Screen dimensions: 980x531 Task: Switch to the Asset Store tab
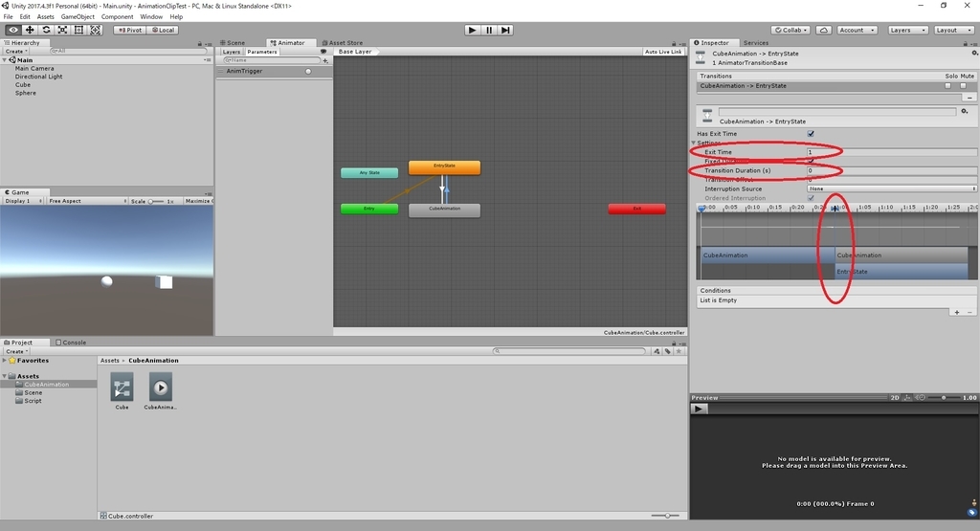(343, 43)
